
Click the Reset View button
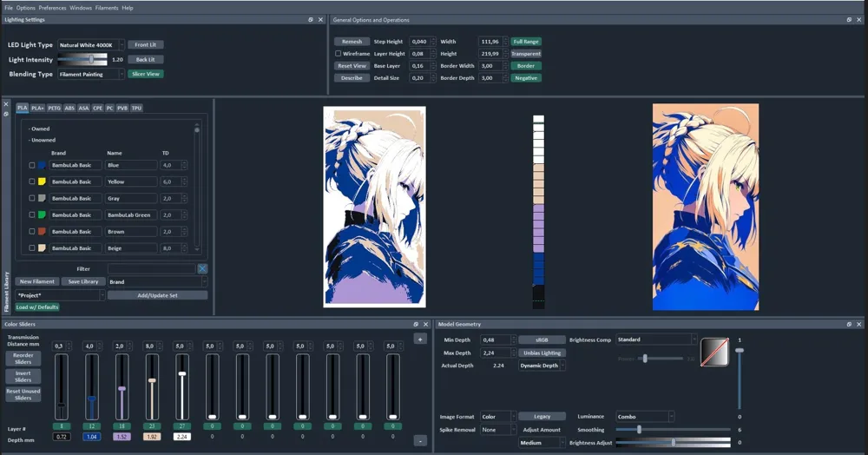pos(352,66)
